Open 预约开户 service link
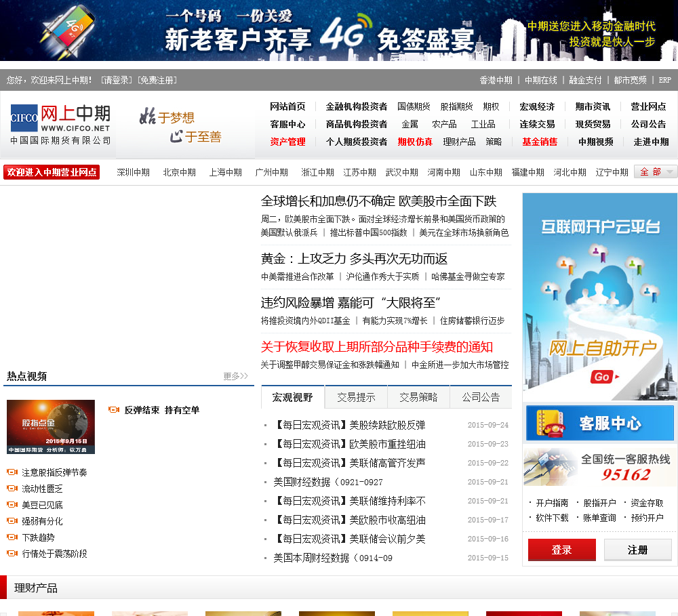The image size is (678, 616). tap(647, 518)
